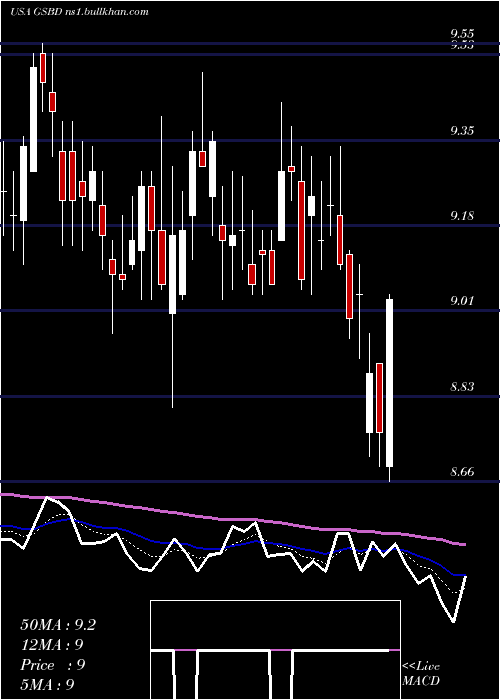Click the 9.01 price level label
The width and height of the screenshot is (500, 700).
pyautogui.click(x=462, y=301)
